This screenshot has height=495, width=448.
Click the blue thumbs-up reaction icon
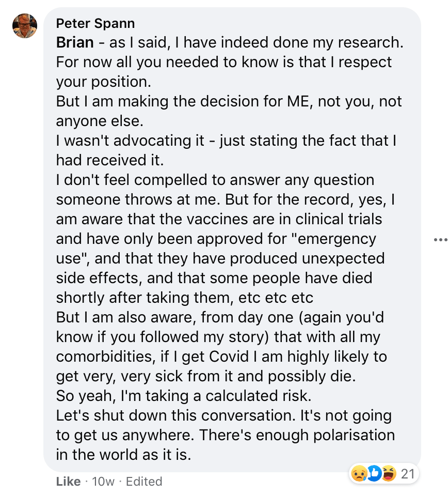pyautogui.click(x=374, y=473)
